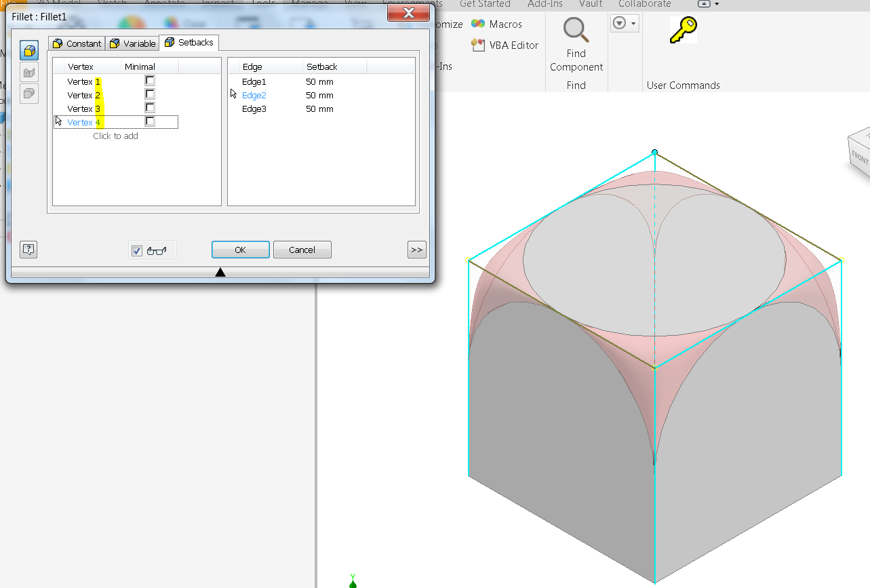Open User Commands via the key icon
Screen dimensions: 870x588
[683, 29]
